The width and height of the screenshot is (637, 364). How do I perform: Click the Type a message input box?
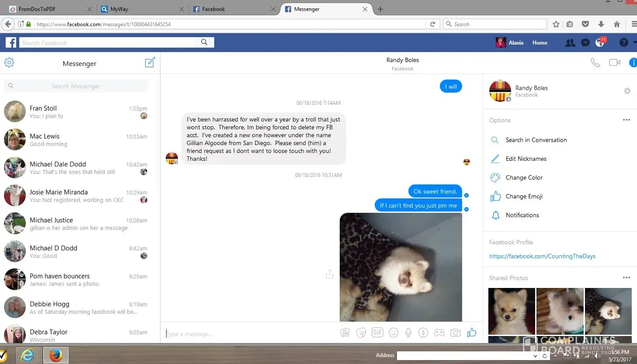pos(251,334)
